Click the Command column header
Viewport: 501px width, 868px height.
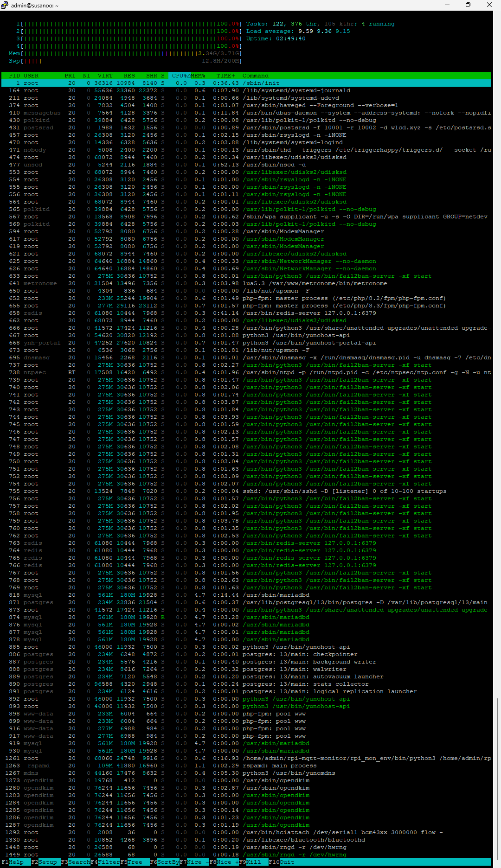[x=256, y=76]
